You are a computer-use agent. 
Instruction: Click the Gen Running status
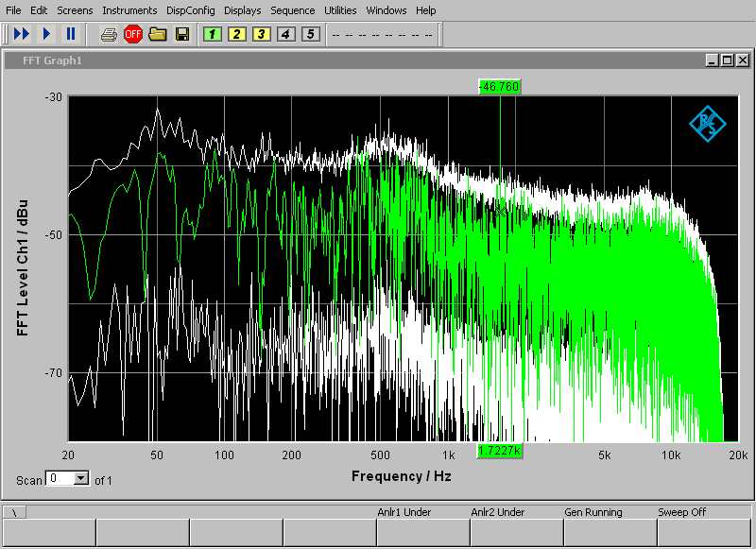tap(593, 512)
